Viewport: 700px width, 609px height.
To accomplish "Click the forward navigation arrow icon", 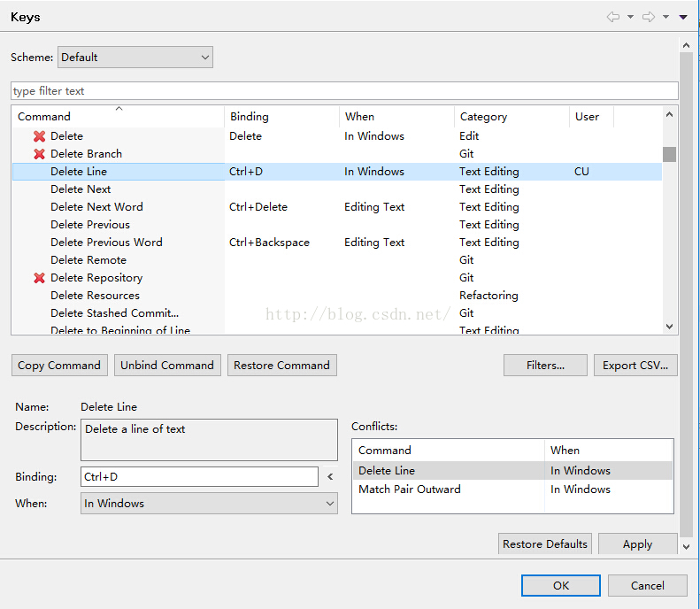I will (648, 17).
